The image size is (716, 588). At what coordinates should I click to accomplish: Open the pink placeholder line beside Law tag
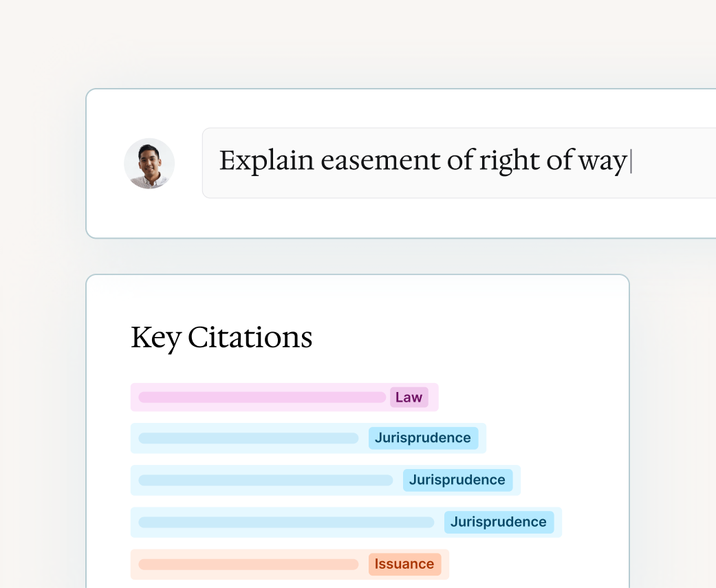262,398
